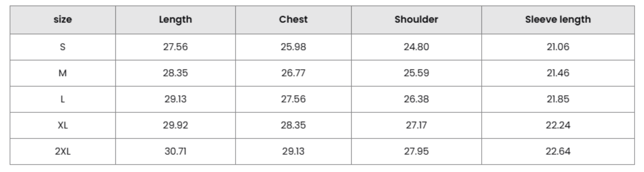This screenshot has height=172, width=644.
Task: Select the L size row label
Action: [63, 99]
